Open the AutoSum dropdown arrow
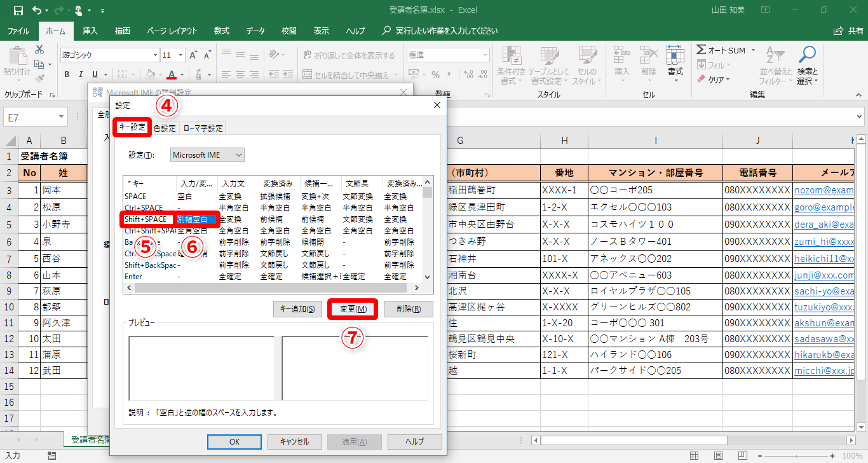This screenshot has width=868, height=463. point(753,50)
